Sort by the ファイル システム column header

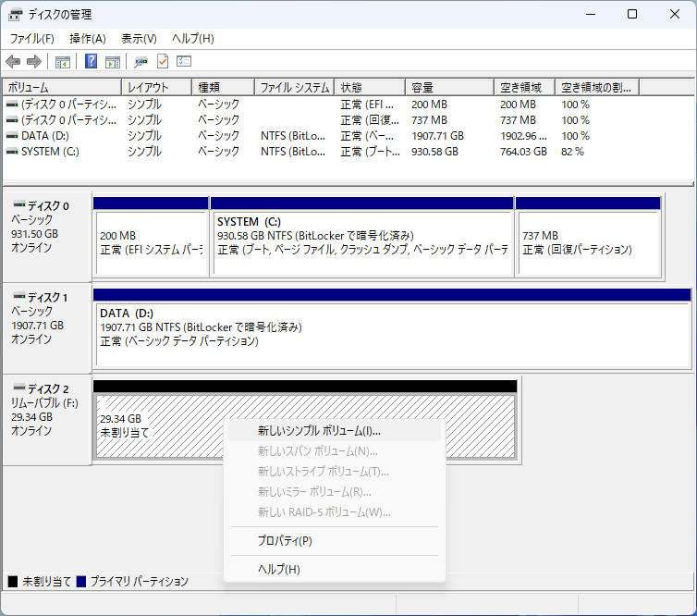pyautogui.click(x=294, y=88)
